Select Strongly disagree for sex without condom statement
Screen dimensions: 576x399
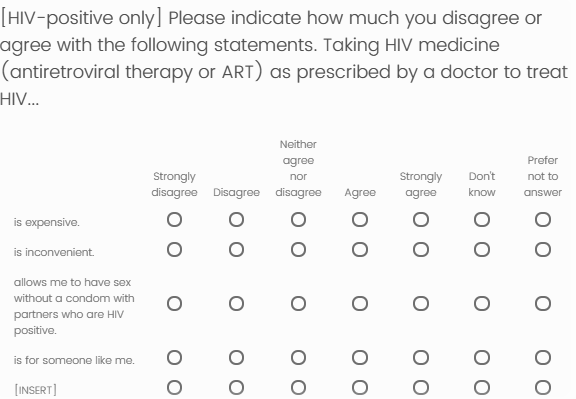point(174,303)
